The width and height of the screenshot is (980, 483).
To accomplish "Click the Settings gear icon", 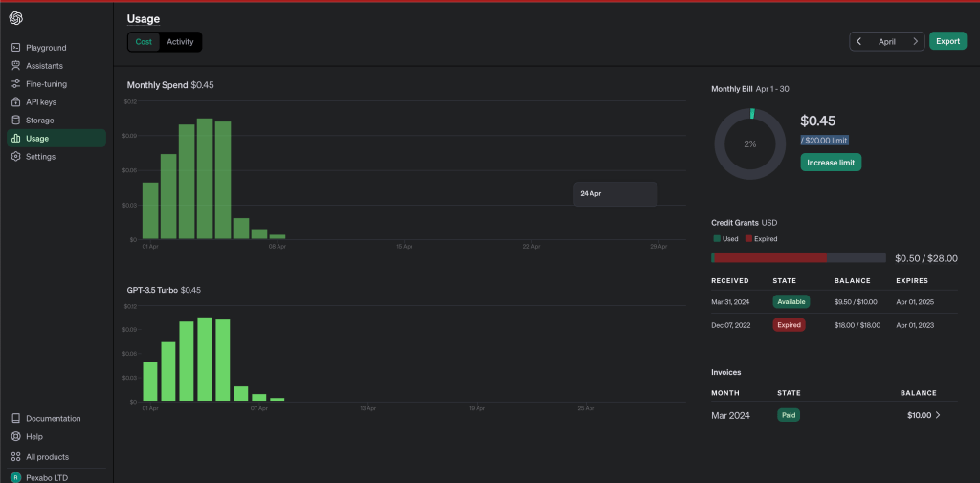I will click(15, 156).
